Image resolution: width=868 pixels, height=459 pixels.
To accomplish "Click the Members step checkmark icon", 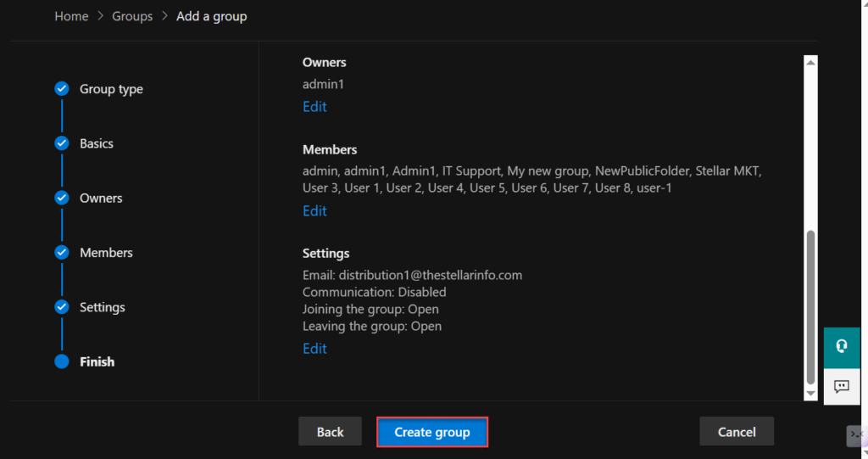I will [62, 253].
